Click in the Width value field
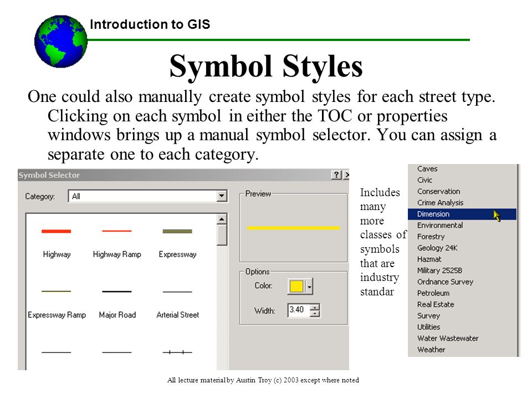Viewport: 532px width, 399px height. coord(299,310)
